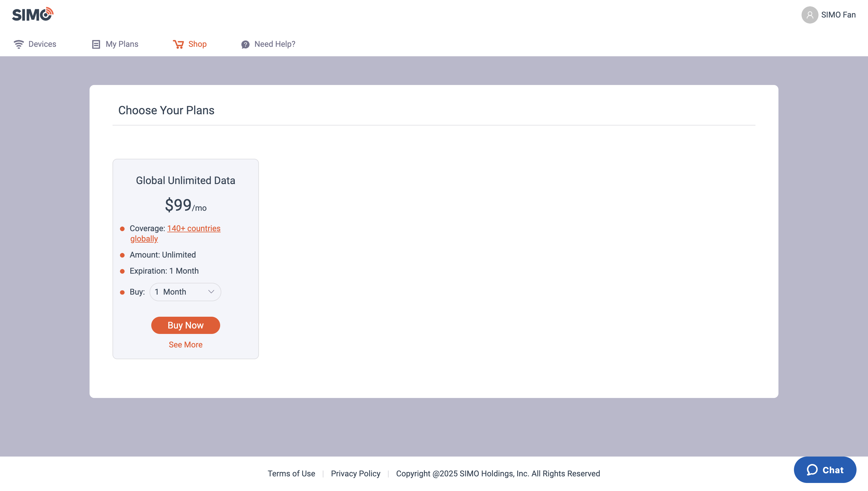This screenshot has height=491, width=868.
Task: Click the Amount: Unlimited text
Action: [163, 255]
